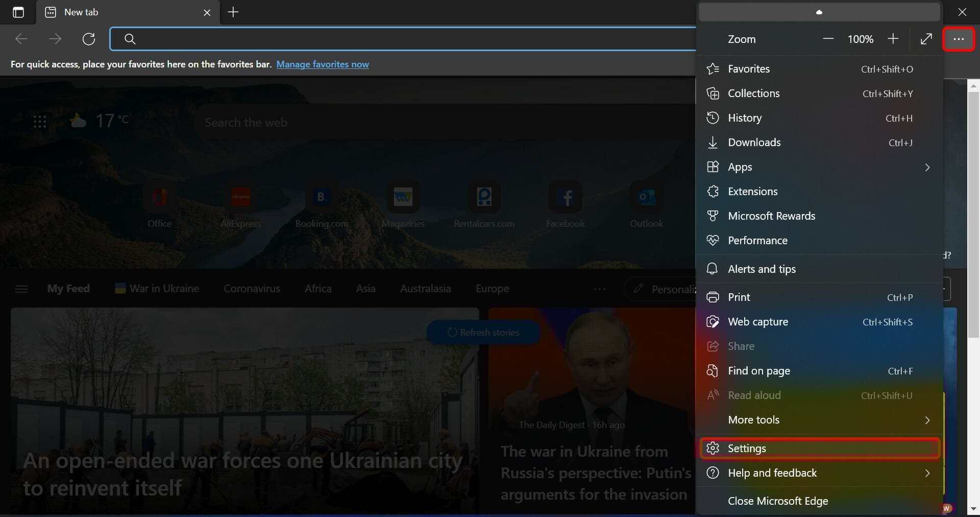980x517 pixels.
Task: Open the Booking.com quick link tile
Action: click(x=322, y=204)
